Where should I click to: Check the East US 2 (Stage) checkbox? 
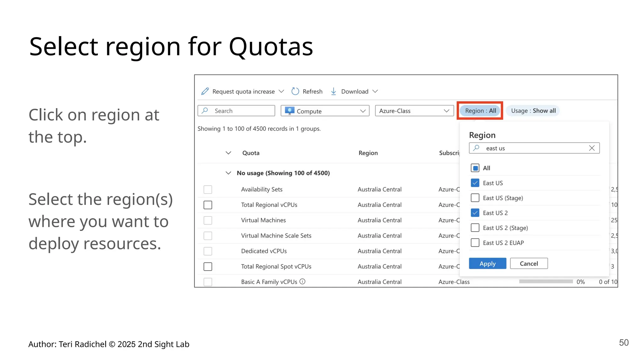click(475, 228)
